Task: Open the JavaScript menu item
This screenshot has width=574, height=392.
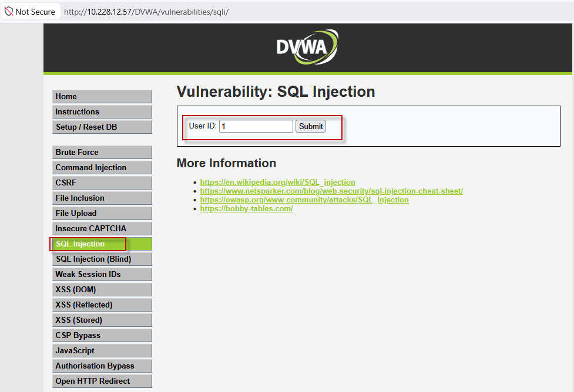Action: (102, 350)
